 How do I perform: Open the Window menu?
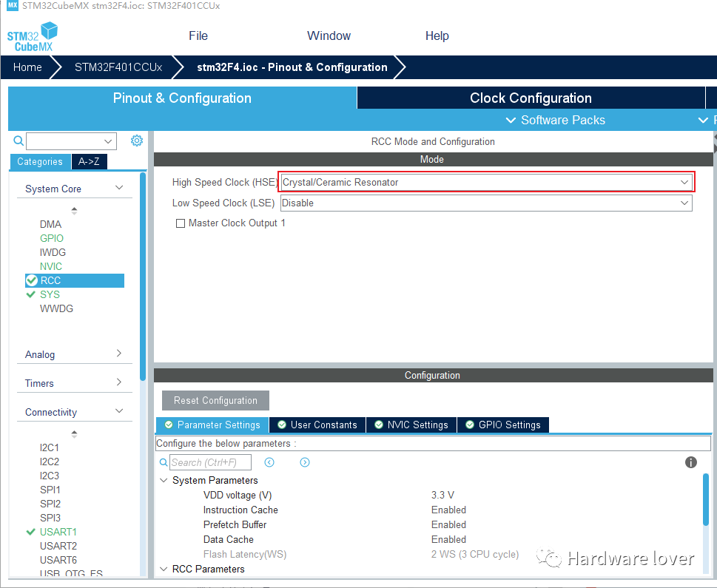pos(329,36)
